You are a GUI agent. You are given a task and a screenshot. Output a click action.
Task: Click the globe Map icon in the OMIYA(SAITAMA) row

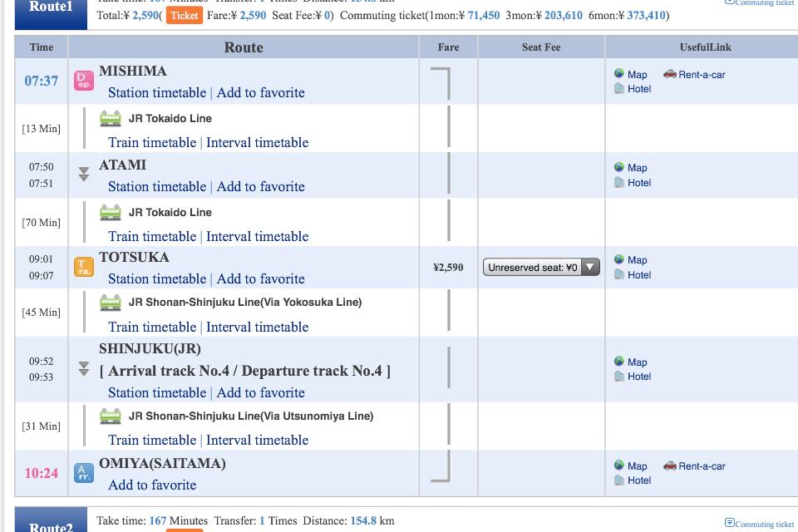click(x=618, y=465)
